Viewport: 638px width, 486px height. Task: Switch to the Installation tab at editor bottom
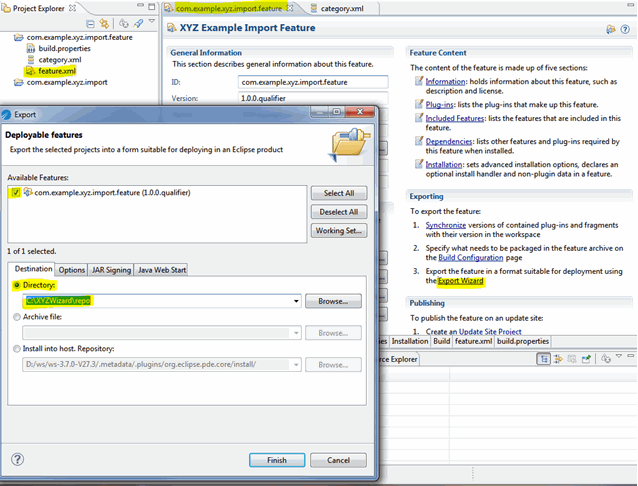coord(410,341)
